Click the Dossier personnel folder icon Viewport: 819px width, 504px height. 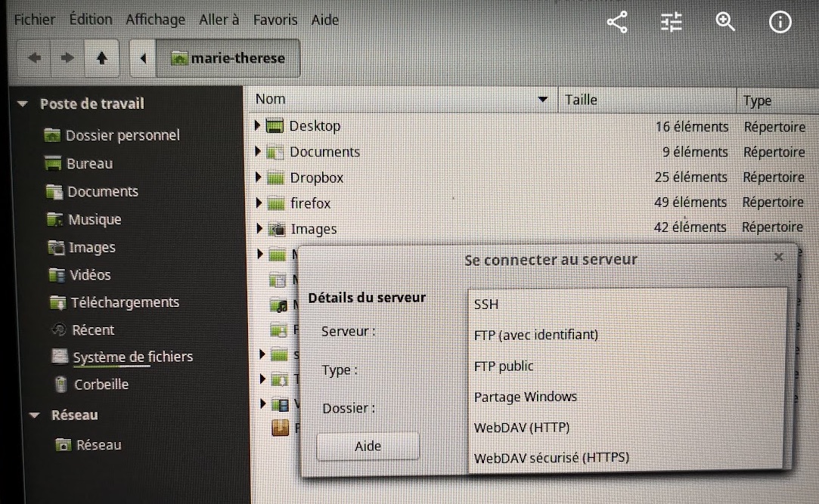click(52, 136)
